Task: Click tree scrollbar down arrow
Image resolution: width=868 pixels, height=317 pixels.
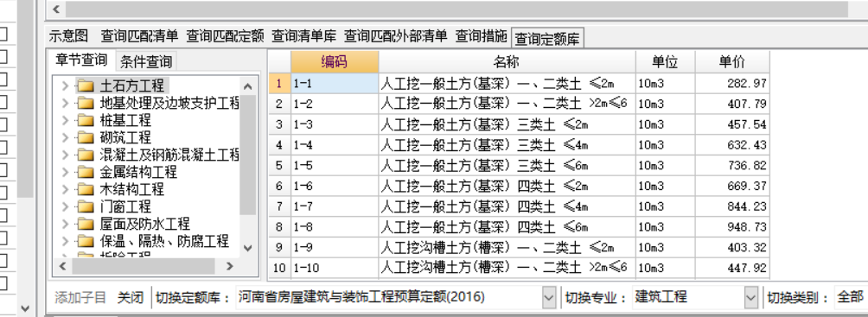Action: click(247, 248)
